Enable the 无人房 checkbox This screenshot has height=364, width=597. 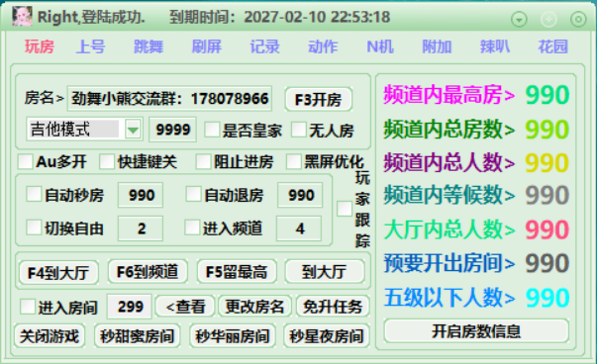(x=299, y=130)
